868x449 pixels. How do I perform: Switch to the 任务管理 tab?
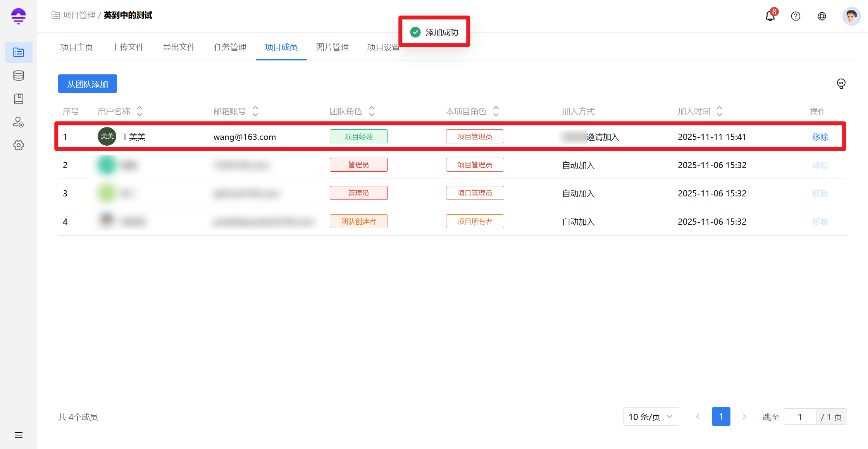click(230, 47)
